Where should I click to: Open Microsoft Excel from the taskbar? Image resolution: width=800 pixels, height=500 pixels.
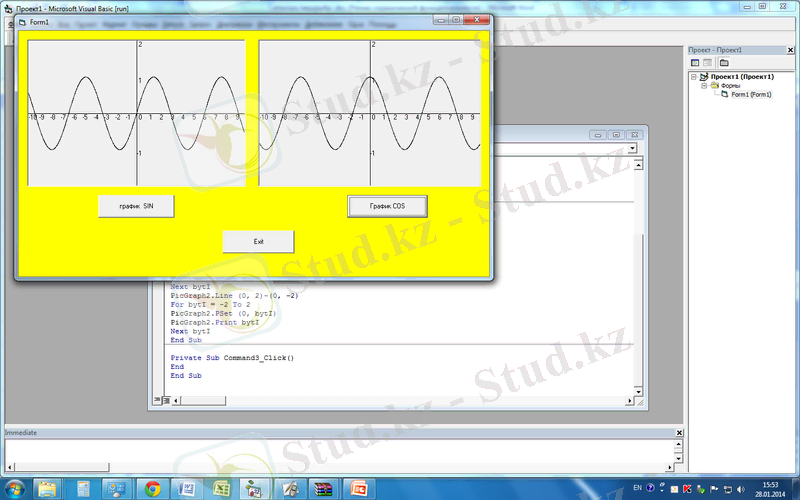click(221, 488)
